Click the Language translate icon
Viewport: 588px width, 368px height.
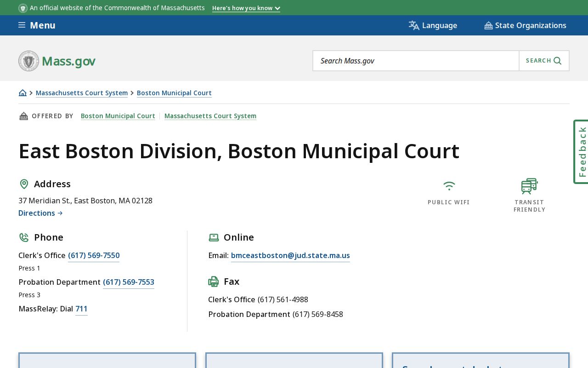pos(414,25)
